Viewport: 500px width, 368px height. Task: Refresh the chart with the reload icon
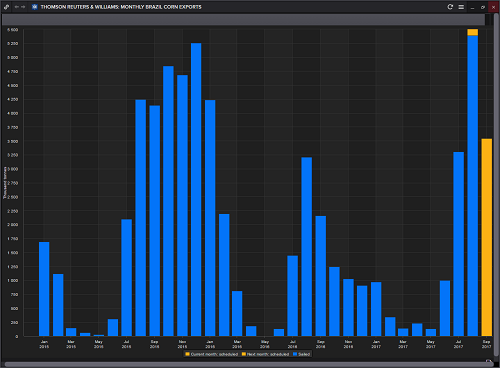[x=450, y=7]
